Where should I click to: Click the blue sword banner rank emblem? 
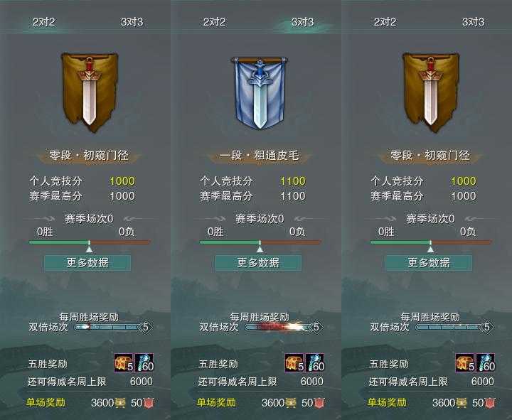(x=260, y=92)
